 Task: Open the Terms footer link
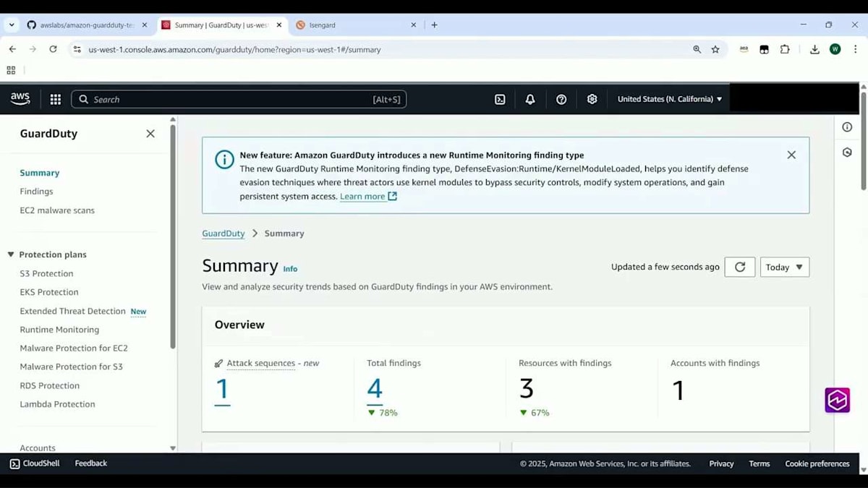click(759, 464)
